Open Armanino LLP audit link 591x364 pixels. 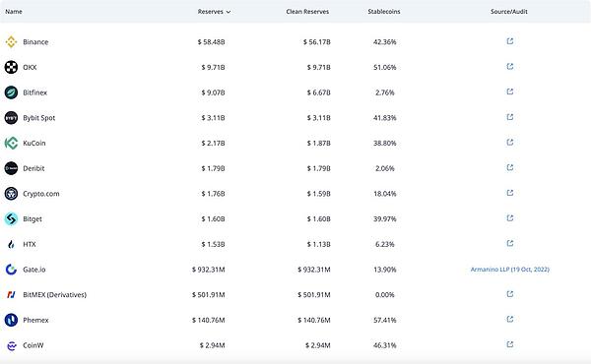point(509,270)
